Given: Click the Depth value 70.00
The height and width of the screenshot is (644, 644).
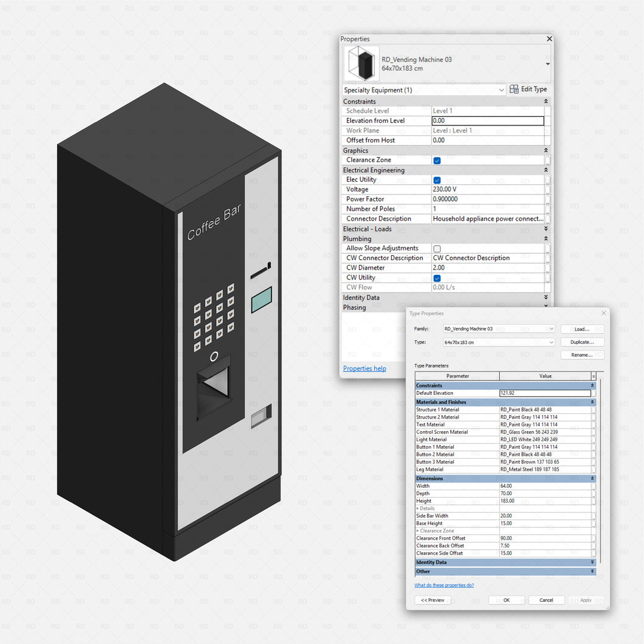Looking at the screenshot, I should click(x=545, y=493).
